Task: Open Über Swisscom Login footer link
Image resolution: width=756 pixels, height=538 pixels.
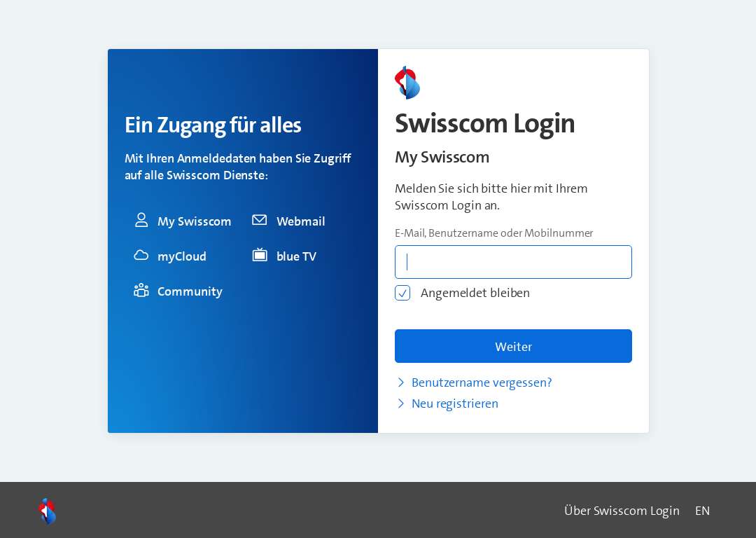Action: 622,511
